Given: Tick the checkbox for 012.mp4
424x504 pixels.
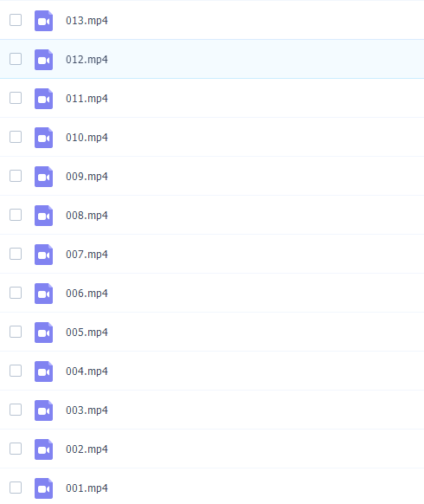Looking at the screenshot, I should (16, 59).
